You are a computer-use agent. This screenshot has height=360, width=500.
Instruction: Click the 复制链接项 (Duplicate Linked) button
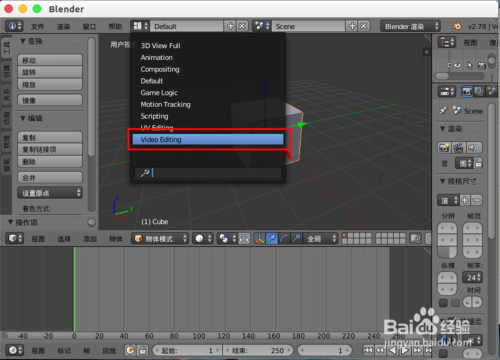[x=50, y=149]
